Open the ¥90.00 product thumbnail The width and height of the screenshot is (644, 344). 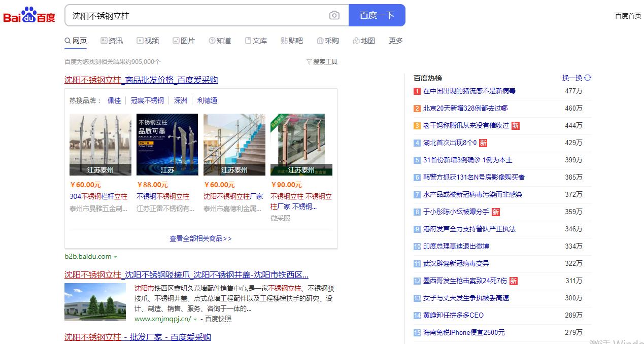coord(301,145)
